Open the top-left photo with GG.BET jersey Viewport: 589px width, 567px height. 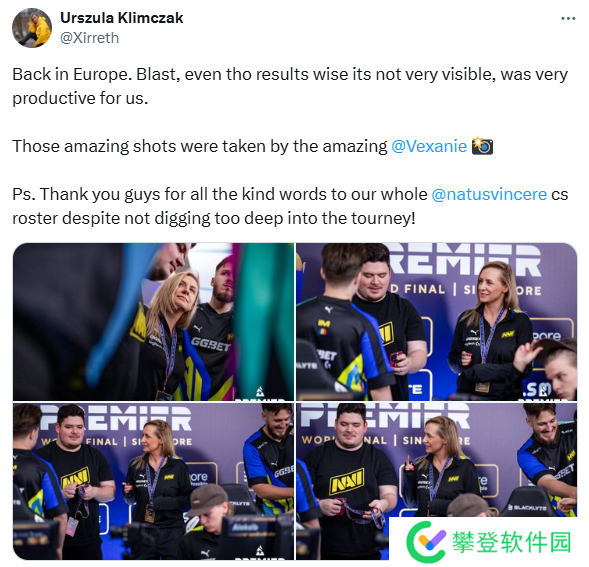point(154,322)
